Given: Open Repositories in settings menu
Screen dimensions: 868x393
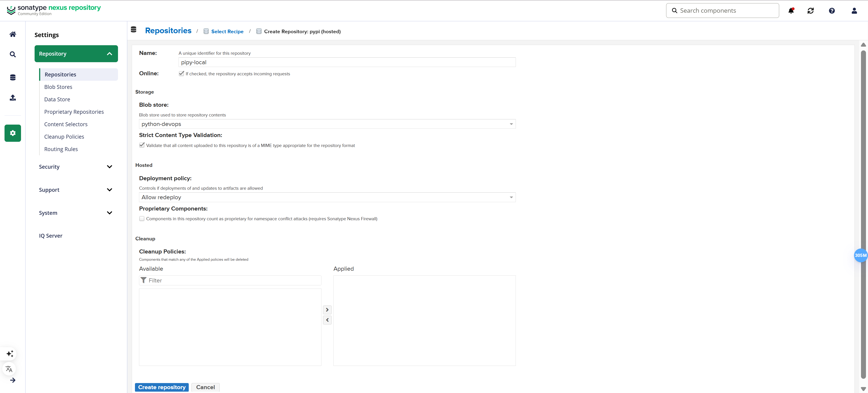Looking at the screenshot, I should (78, 74).
